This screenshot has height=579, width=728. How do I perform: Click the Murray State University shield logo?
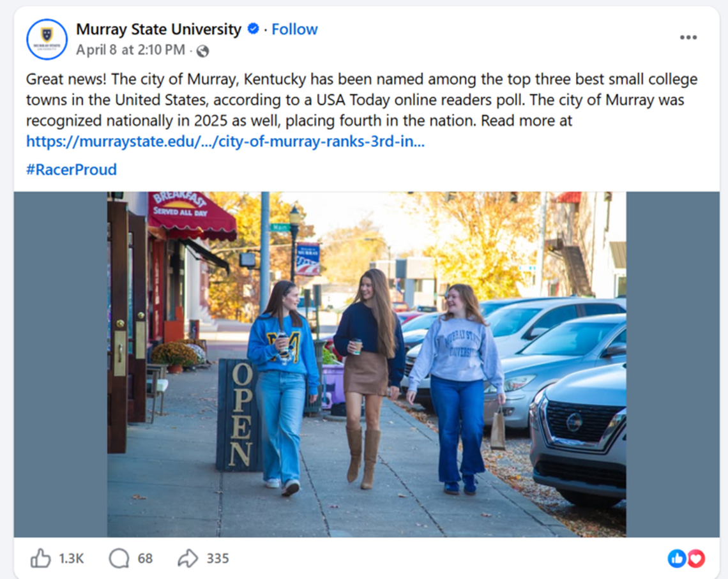tap(46, 38)
